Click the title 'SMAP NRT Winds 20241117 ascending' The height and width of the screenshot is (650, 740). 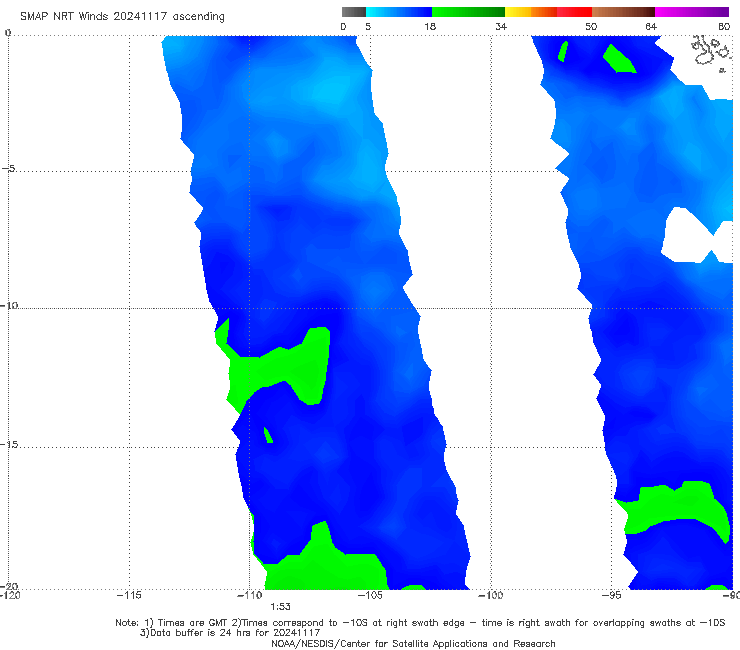(122, 17)
